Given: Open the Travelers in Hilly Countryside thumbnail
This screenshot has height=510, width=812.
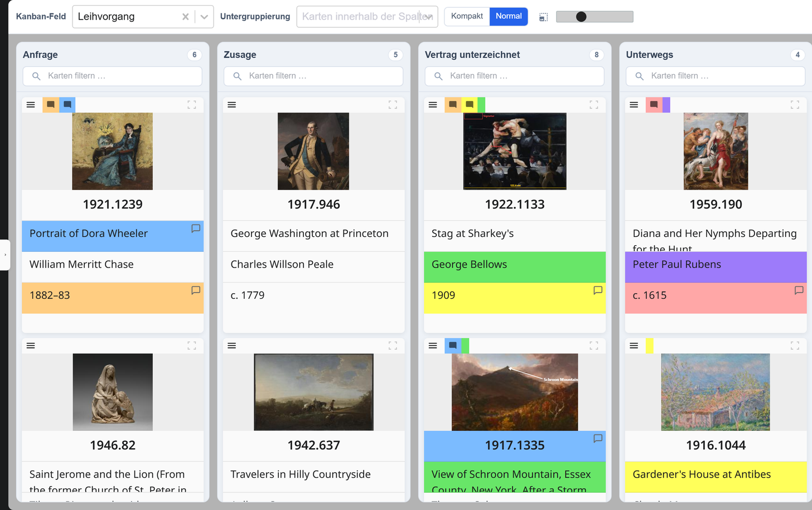Looking at the screenshot, I should (313, 392).
